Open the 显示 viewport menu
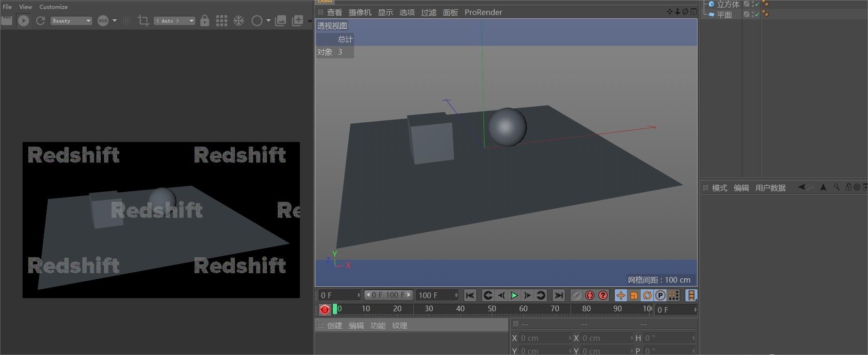 tap(386, 12)
